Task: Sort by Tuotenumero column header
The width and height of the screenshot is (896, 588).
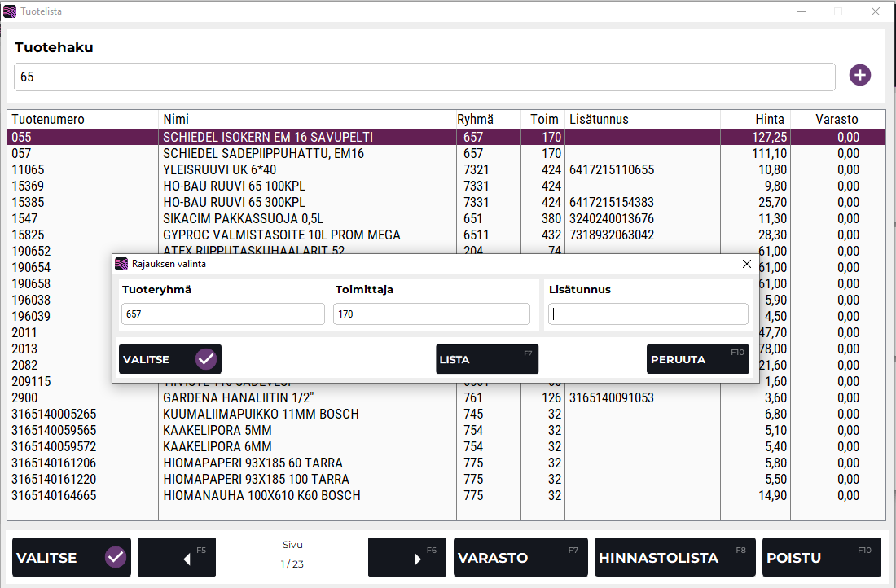Action: click(48, 119)
